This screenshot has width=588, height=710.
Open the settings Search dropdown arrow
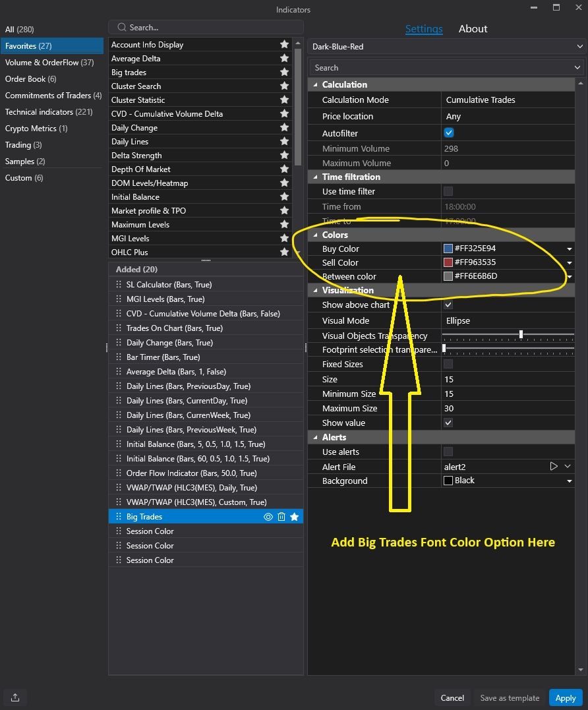tap(577, 67)
